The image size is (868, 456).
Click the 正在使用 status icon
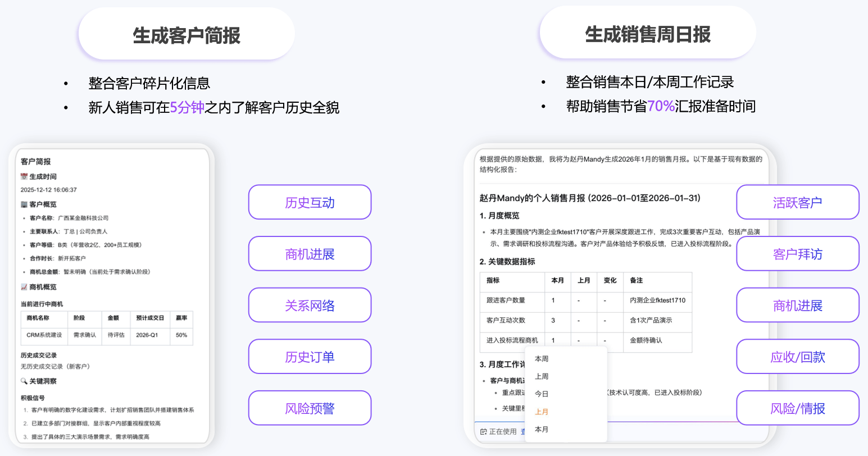coord(483,432)
